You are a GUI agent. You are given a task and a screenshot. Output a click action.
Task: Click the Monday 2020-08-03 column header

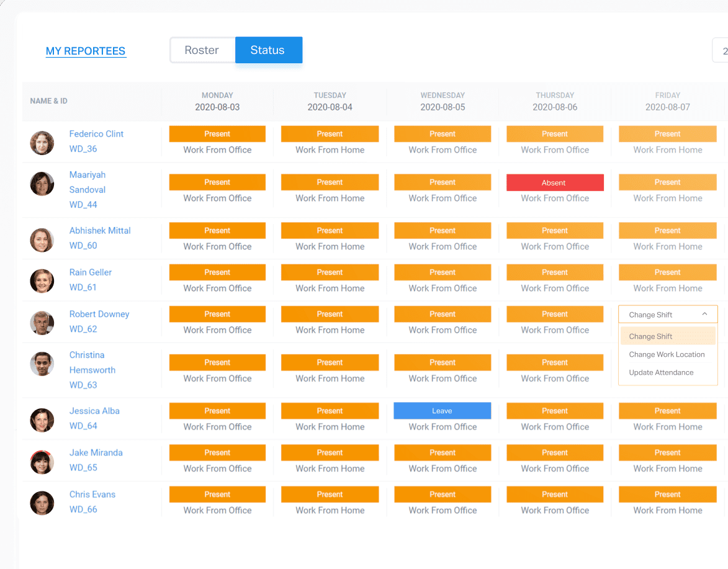[217, 101]
